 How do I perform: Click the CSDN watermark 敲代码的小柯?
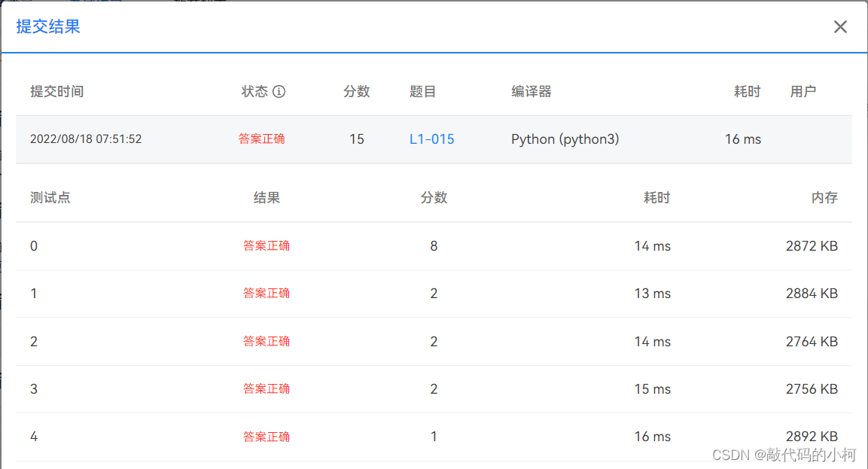[x=783, y=455]
